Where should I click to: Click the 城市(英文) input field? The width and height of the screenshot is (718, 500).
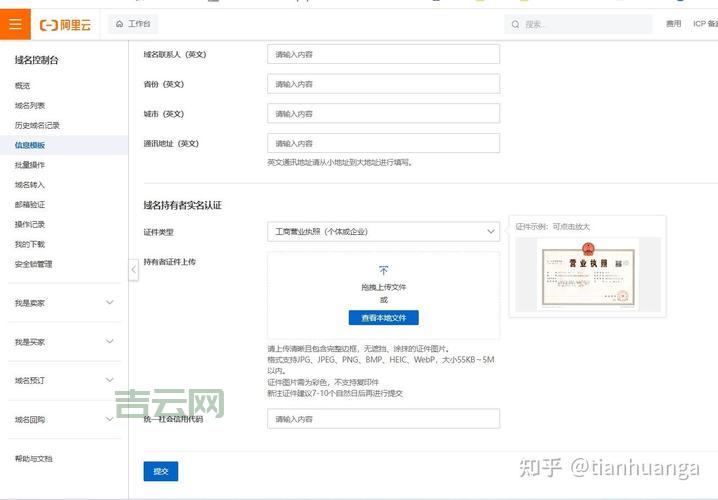tap(383, 114)
